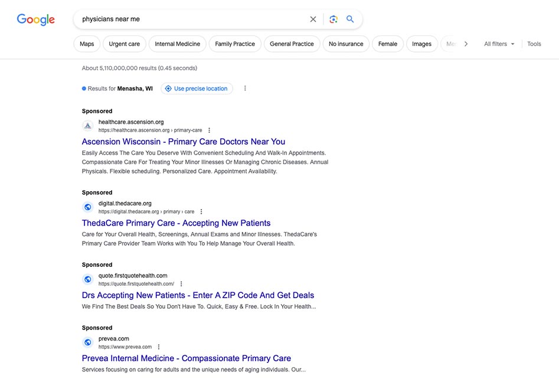Select the General Practice filter chip
The image size is (559, 392).
point(292,44)
